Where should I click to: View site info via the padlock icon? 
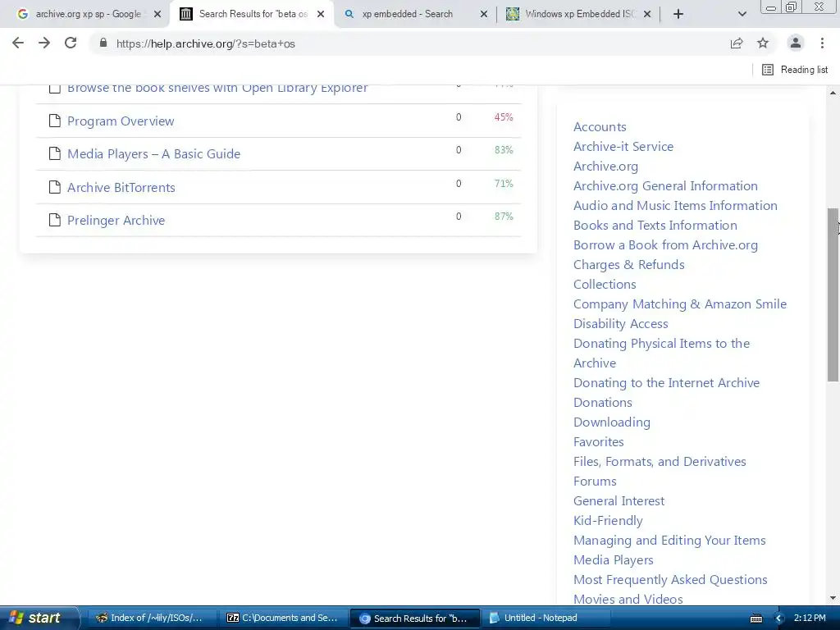103,43
